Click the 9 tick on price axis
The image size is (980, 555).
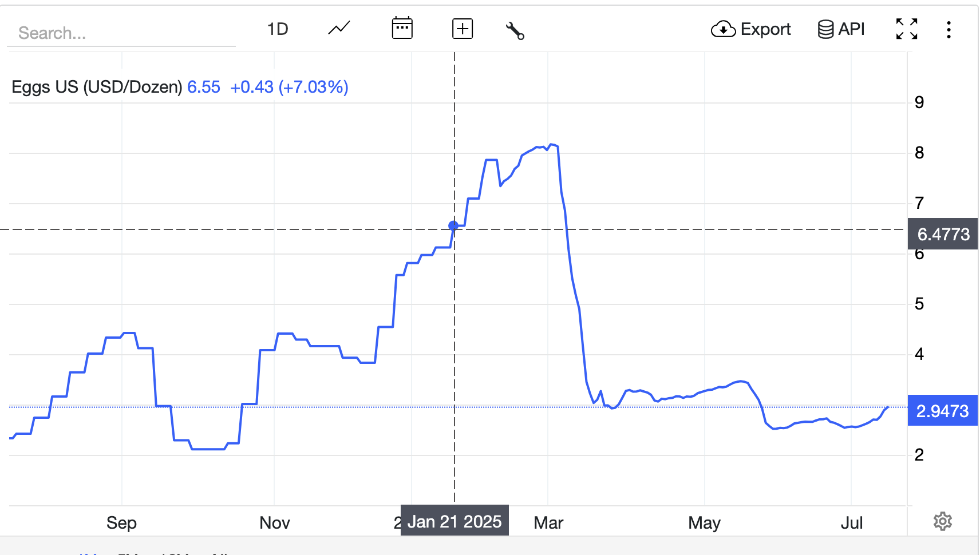pos(919,102)
